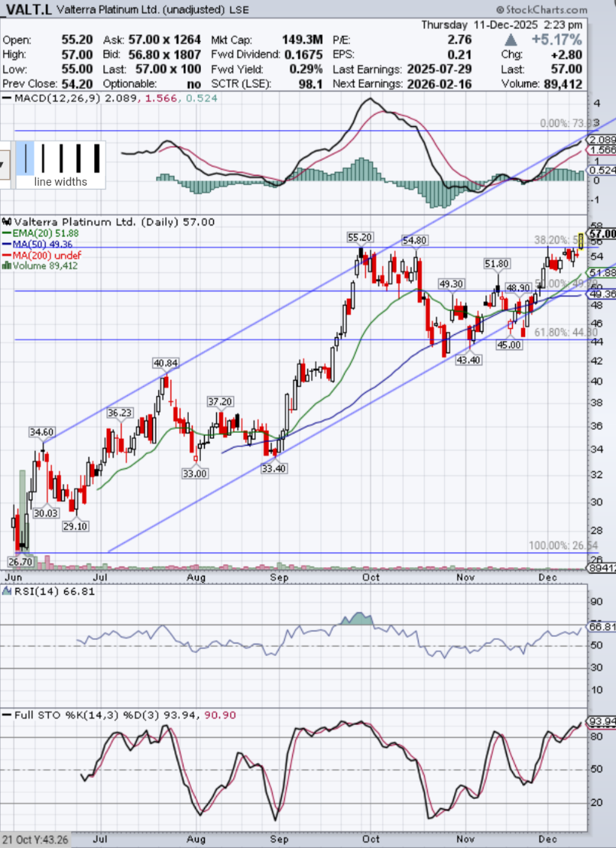The height and width of the screenshot is (848, 616).
Task: Click the 57.00 last price tag on axis
Action: coord(602,234)
